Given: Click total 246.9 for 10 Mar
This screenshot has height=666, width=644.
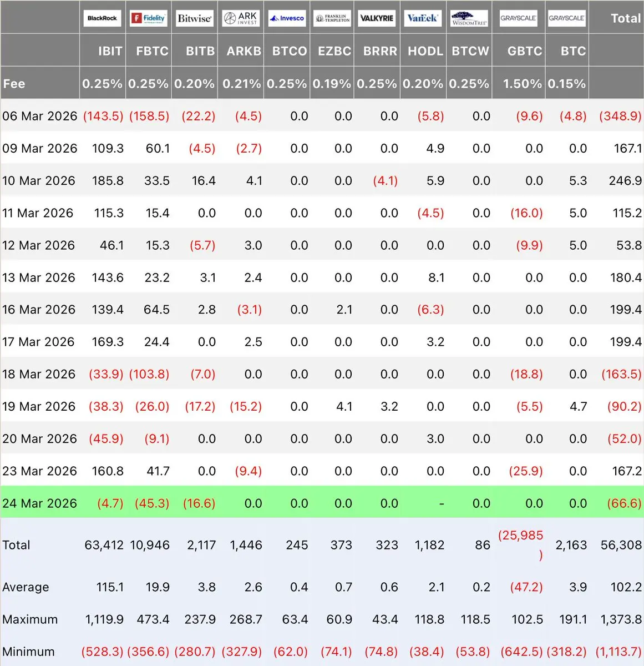Looking at the screenshot, I should (x=625, y=180).
